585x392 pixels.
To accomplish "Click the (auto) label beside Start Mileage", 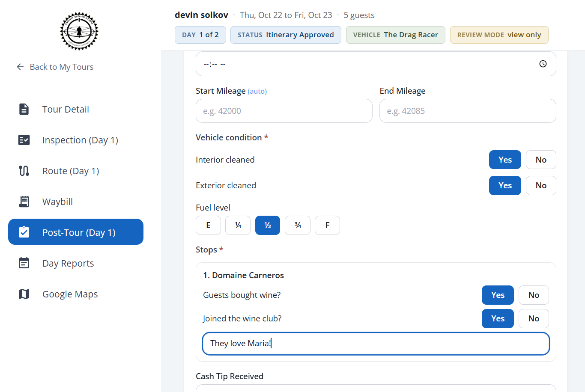I will (257, 91).
